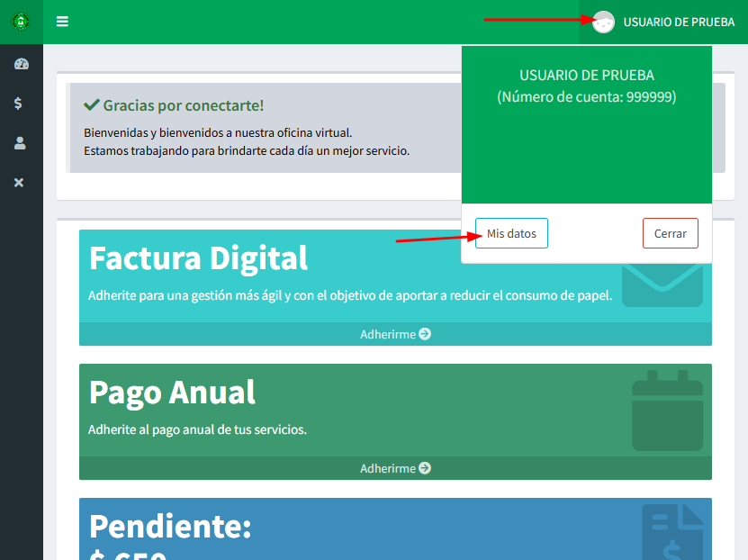Click the Cerrar button
Screen dimensions: 748x560
[671, 233]
